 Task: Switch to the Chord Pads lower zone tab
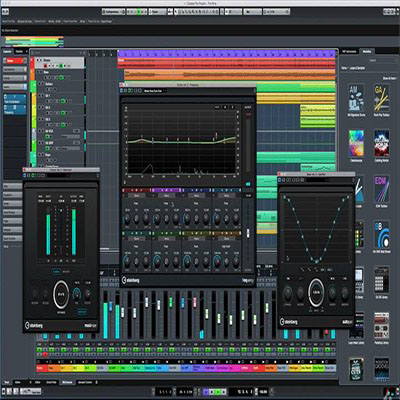pyautogui.click(x=51, y=382)
